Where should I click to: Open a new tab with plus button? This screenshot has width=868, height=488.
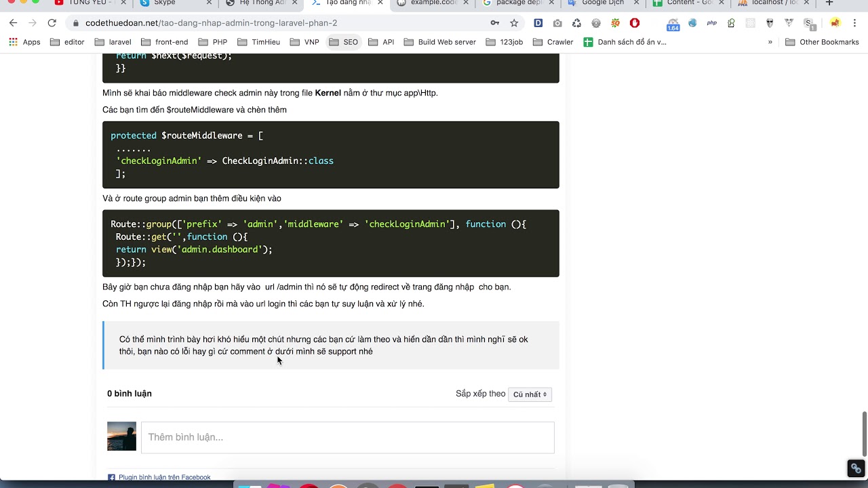coord(829,3)
